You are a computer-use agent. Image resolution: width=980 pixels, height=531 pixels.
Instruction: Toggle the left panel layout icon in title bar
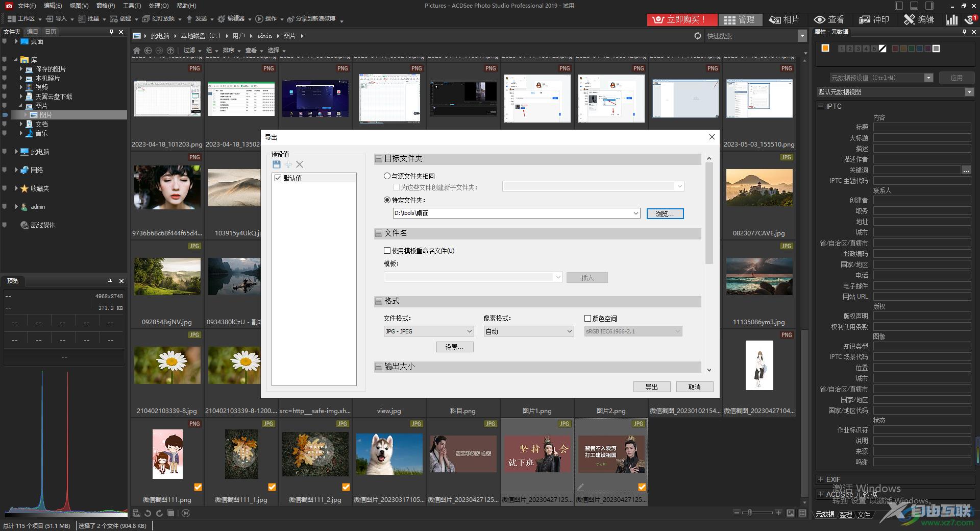click(x=899, y=6)
